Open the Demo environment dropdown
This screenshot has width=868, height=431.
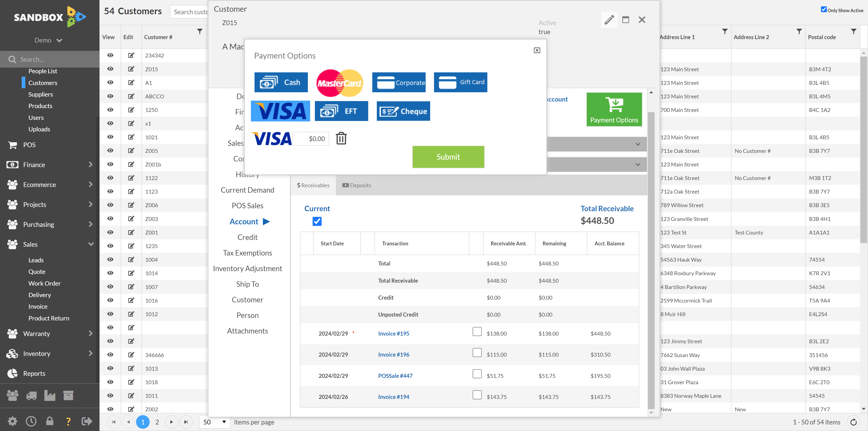point(49,40)
